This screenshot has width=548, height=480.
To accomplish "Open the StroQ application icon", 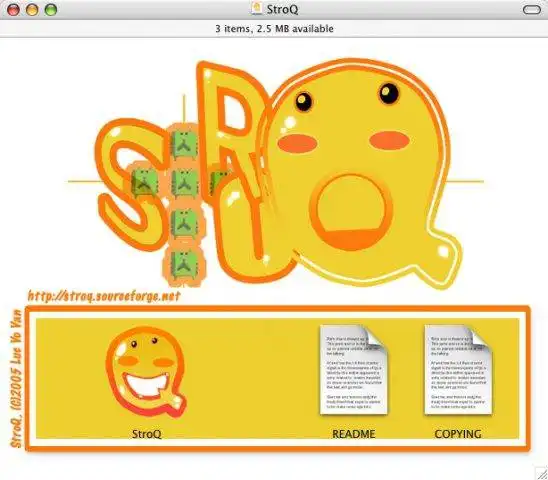I will coord(146,372).
